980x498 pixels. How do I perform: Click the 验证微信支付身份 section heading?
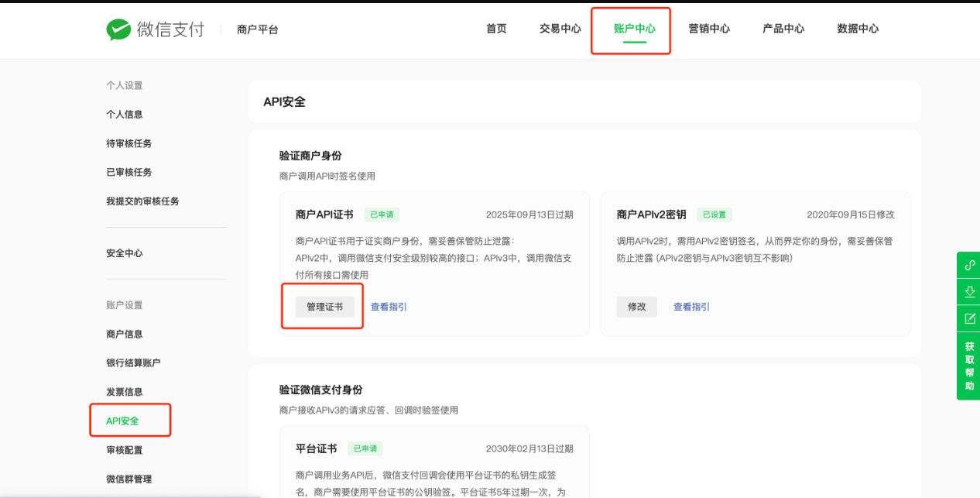[320, 390]
